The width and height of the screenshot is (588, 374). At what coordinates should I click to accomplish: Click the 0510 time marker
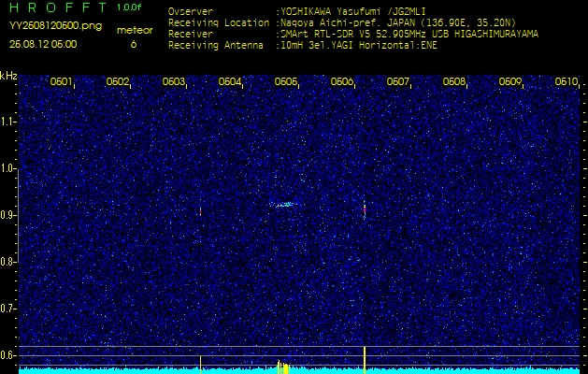(566, 81)
